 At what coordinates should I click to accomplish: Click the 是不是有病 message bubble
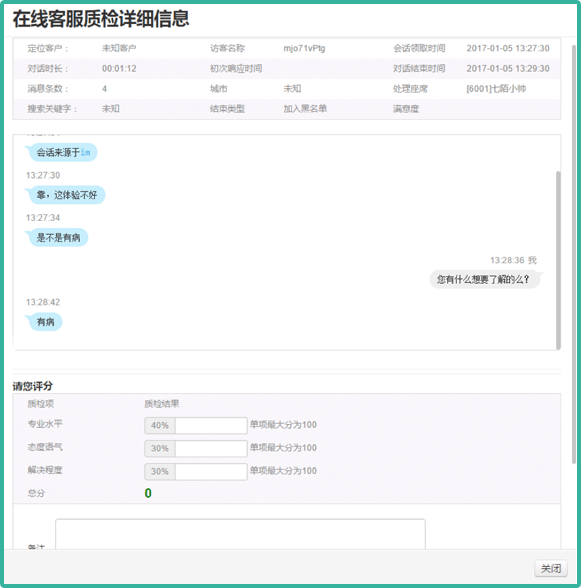pyautogui.click(x=58, y=237)
